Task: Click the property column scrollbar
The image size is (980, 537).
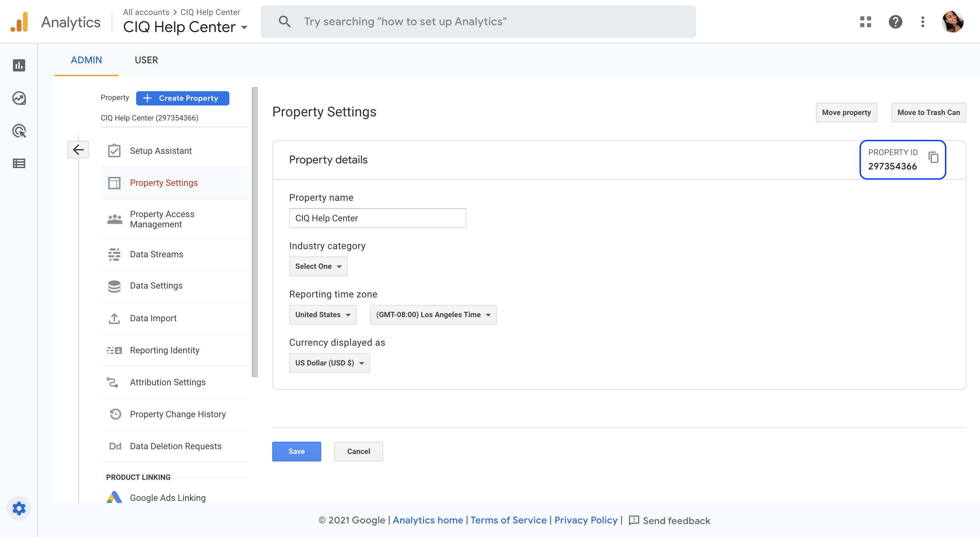Action: pyautogui.click(x=255, y=232)
